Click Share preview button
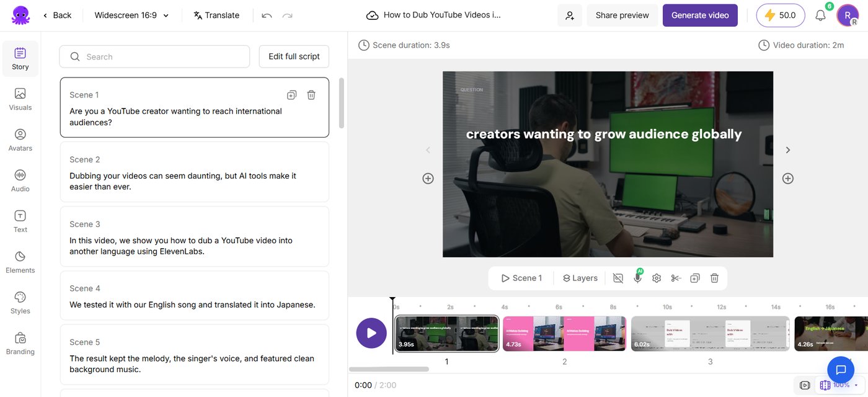868x397 pixels. pyautogui.click(x=622, y=16)
